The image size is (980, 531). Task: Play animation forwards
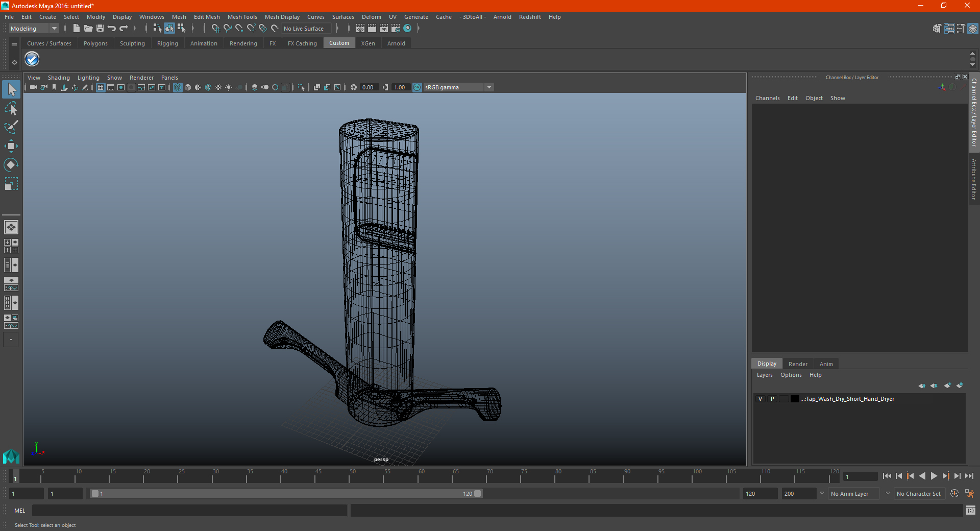[934, 476]
